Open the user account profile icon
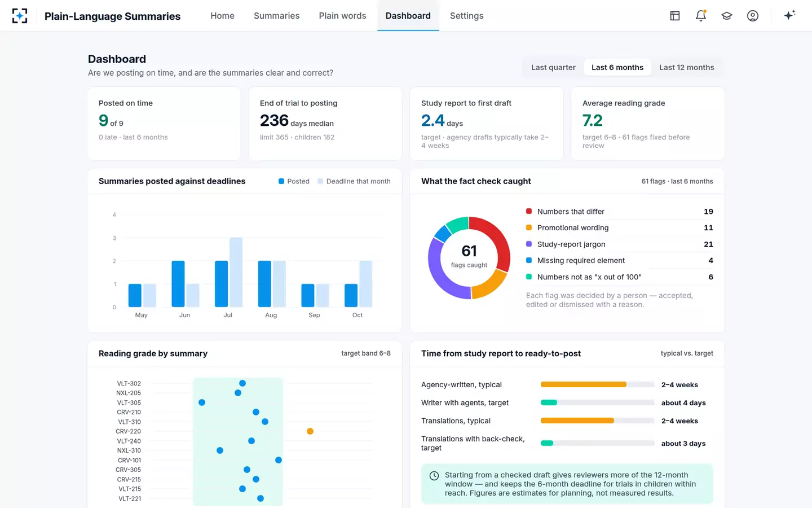Viewport: 812px width, 508px height. pyautogui.click(x=753, y=16)
